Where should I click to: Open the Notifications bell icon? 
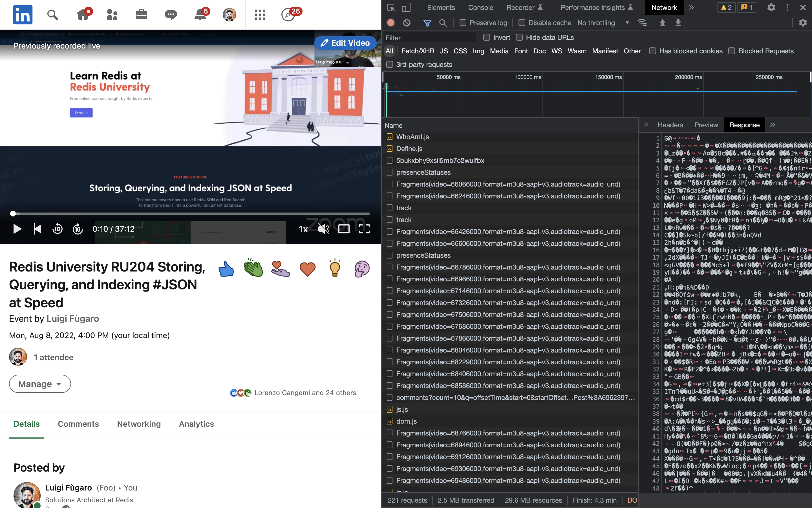pyautogui.click(x=200, y=14)
